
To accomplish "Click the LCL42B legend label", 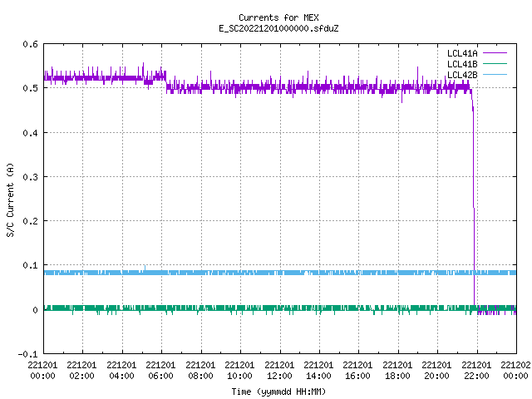I will pos(462,75).
